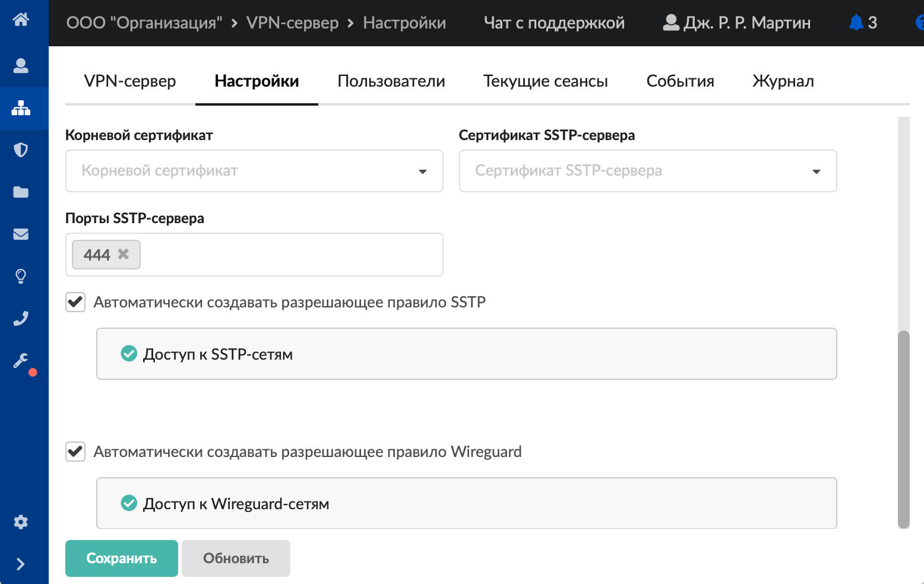Uncheck automatic Wireguard allow rule checkbox
Viewport: 924px width, 584px height.
tap(75, 452)
